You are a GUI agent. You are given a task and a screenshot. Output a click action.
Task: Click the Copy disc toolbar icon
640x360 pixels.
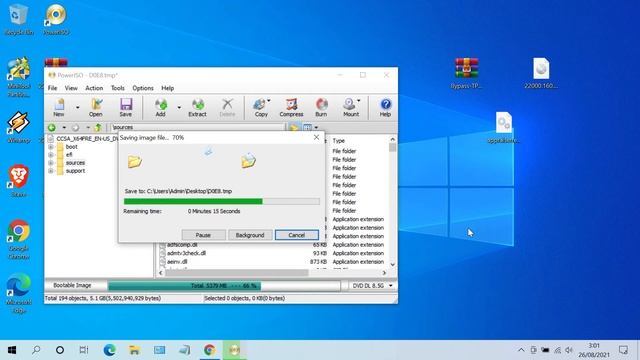[261, 108]
